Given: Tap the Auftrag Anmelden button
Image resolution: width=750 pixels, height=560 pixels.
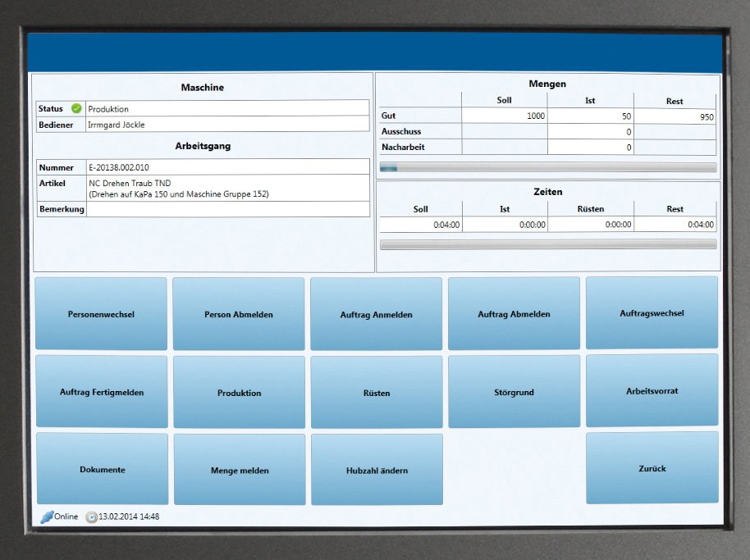Looking at the screenshot, I should (376, 314).
